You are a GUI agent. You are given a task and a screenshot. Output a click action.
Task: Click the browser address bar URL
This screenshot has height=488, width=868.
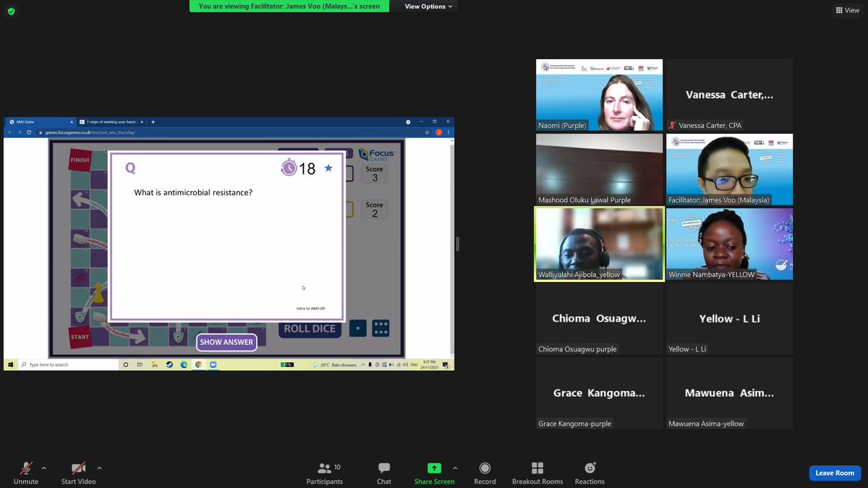tap(90, 133)
